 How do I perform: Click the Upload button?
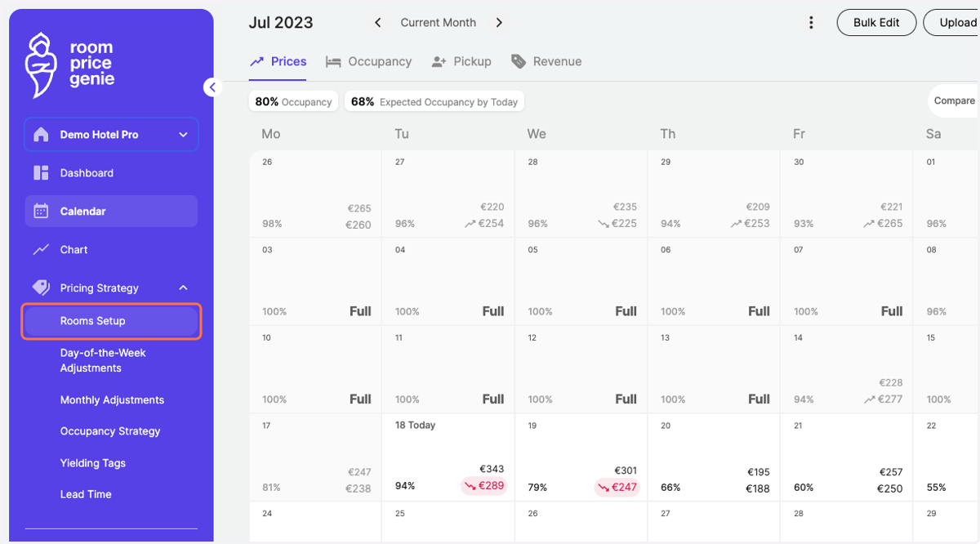(x=952, y=23)
